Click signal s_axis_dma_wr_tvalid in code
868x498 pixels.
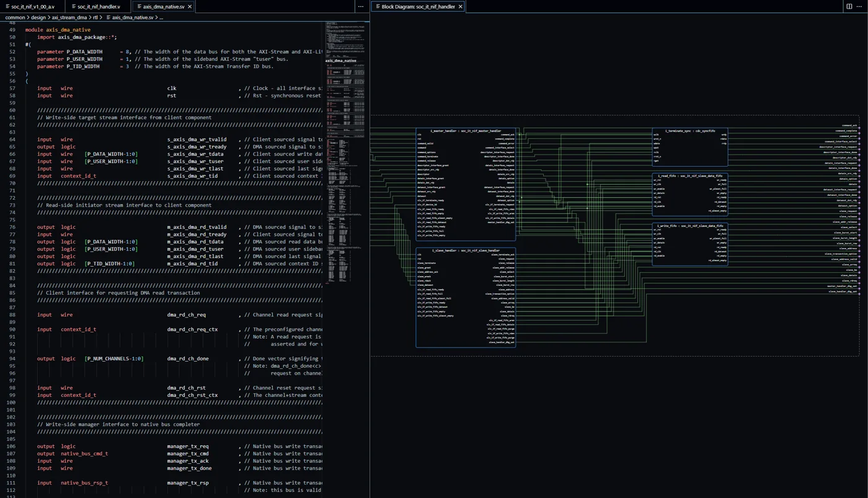tap(197, 140)
